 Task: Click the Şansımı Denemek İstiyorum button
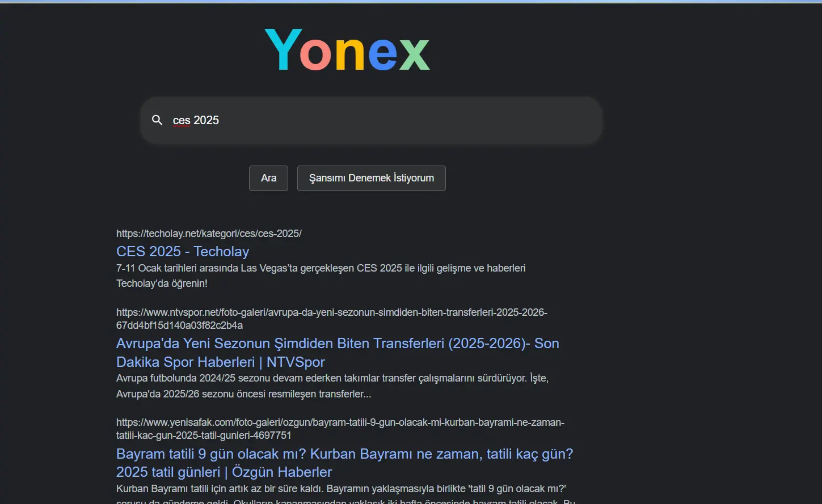(372, 178)
